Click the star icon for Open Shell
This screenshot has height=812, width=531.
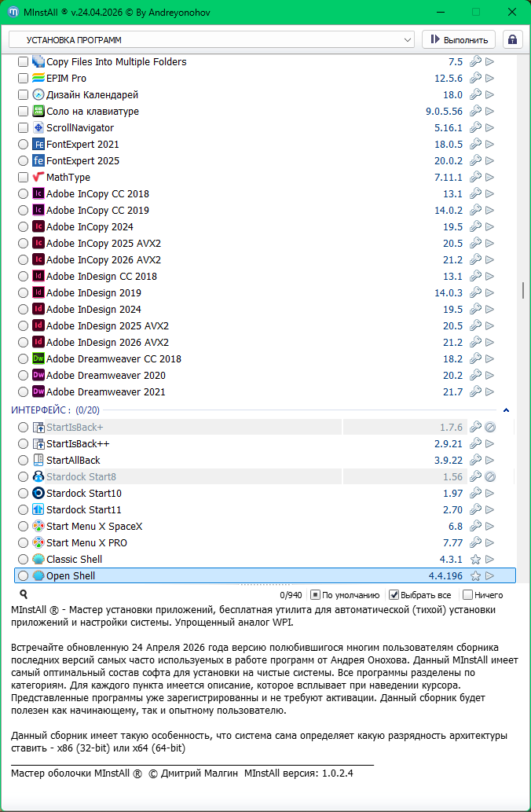[474, 576]
